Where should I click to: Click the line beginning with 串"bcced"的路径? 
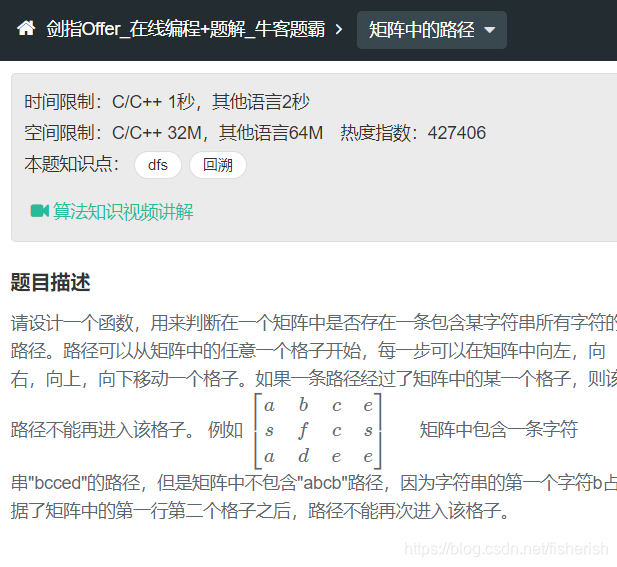(314, 483)
